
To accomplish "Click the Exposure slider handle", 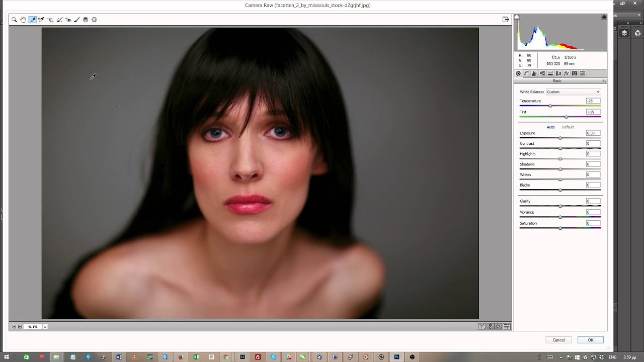I will [x=560, y=138].
